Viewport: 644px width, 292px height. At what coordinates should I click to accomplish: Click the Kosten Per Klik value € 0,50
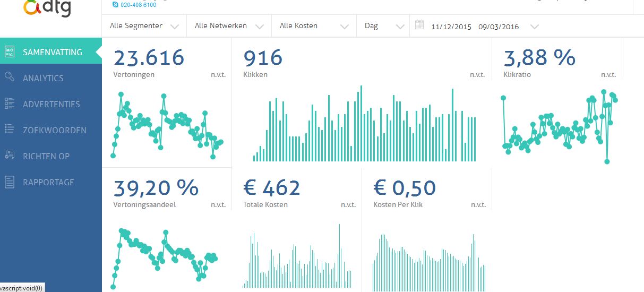(x=405, y=187)
